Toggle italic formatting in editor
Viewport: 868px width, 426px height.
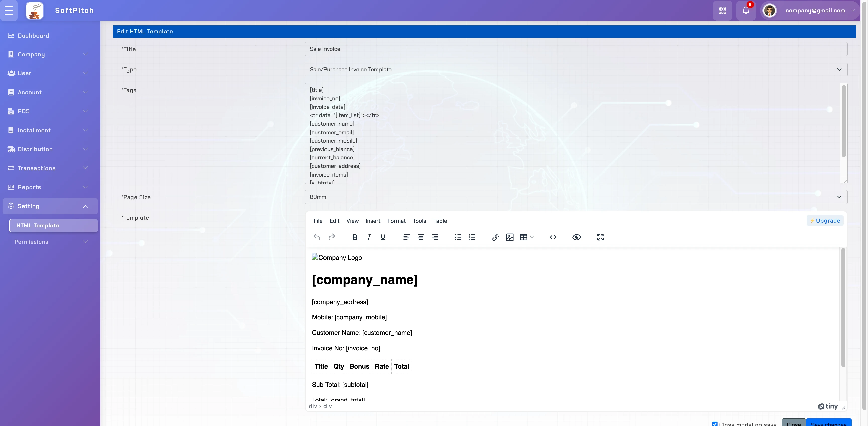[369, 237]
